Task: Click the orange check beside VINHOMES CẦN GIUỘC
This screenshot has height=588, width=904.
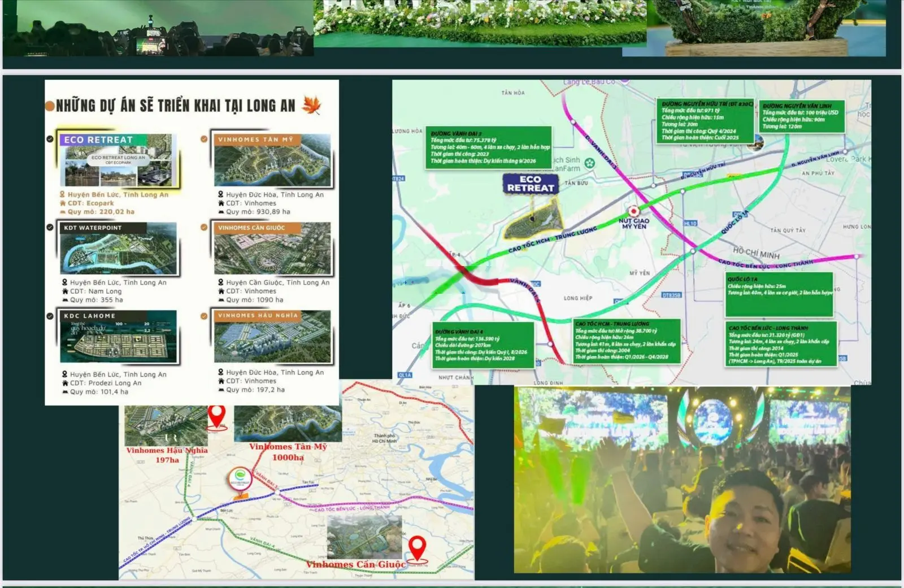Action: [x=204, y=227]
